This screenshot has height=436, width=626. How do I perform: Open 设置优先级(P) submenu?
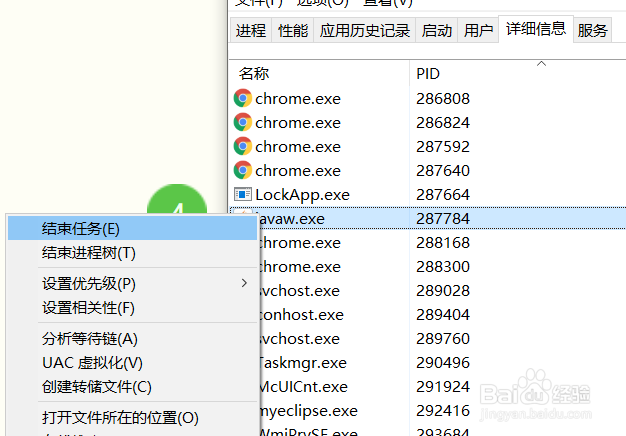[132, 283]
